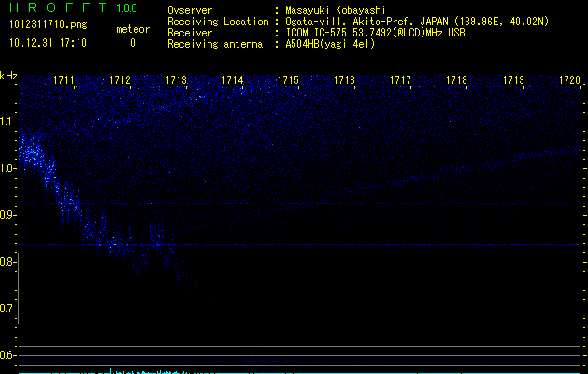Click the 0.9 kHz axis label
Screen dimensions: 588x374
[8, 215]
